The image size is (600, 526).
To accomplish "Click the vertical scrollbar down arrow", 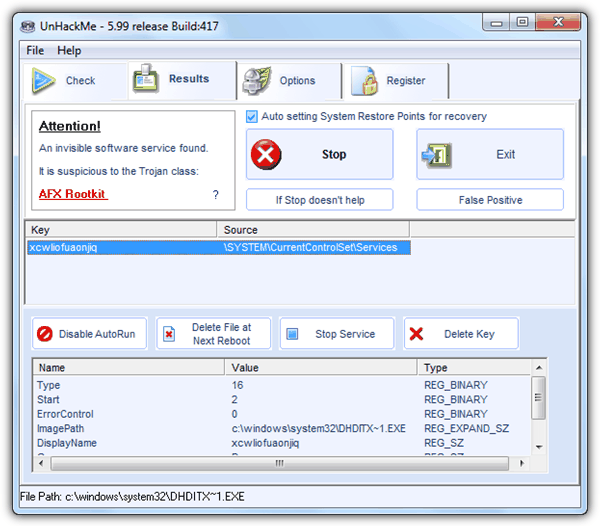I will (x=539, y=446).
